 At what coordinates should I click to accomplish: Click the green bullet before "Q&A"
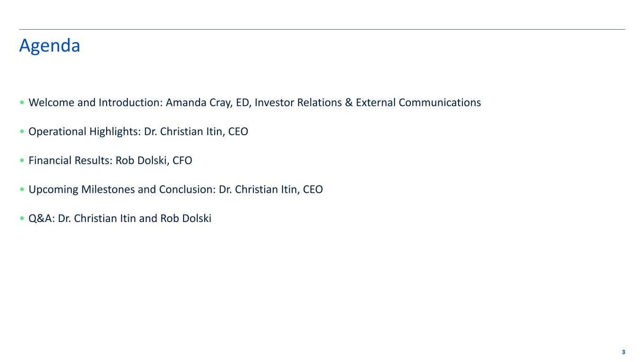tap(22, 219)
